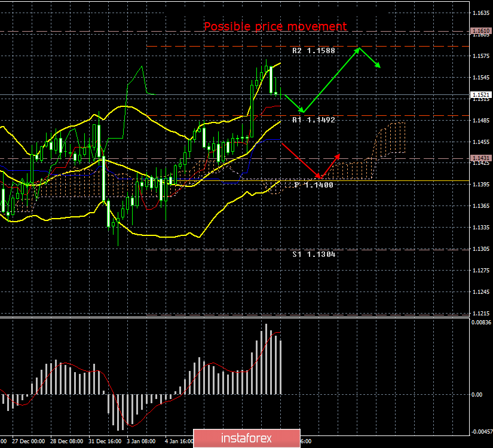
Task: Click the highlighted 1.1431 level tag
Action: pyautogui.click(x=480, y=158)
